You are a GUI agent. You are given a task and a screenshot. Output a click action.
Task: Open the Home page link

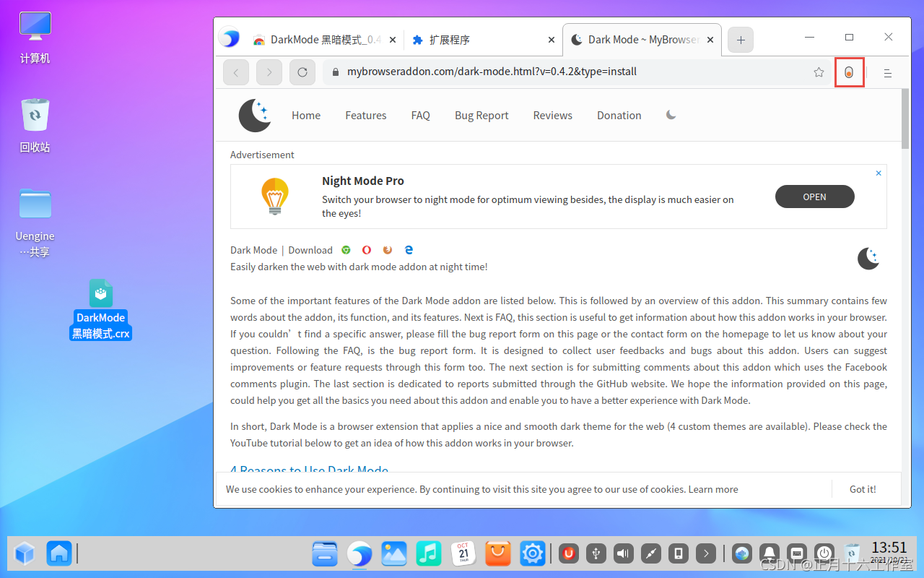(306, 116)
